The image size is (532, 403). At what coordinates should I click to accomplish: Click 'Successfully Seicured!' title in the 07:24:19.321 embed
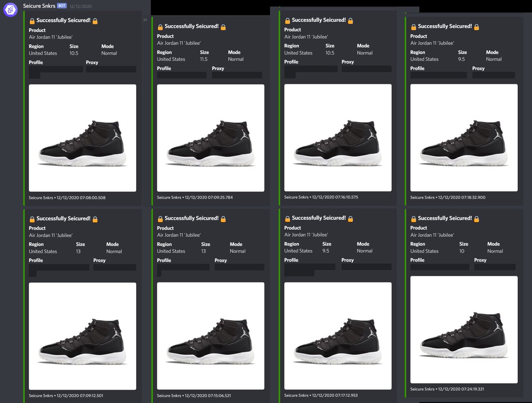coord(445,219)
